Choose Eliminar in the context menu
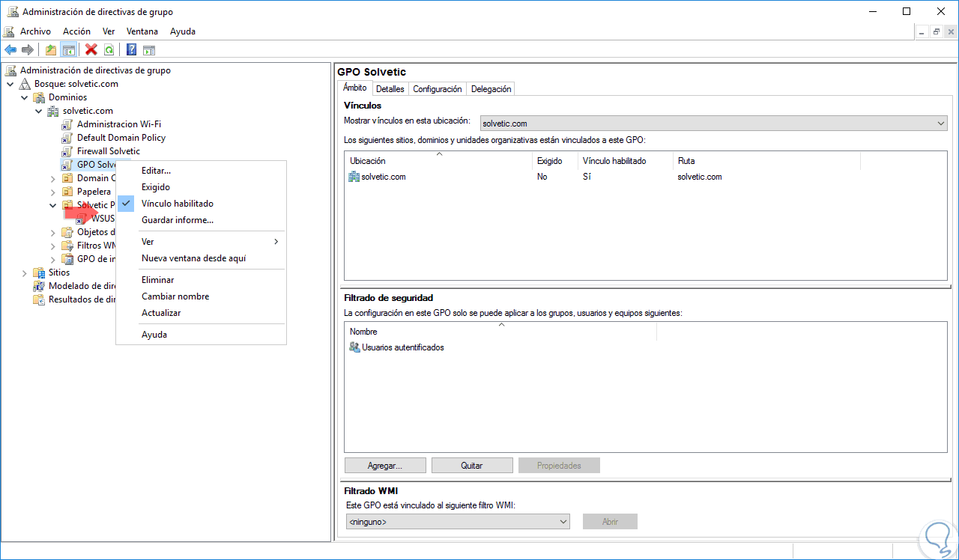Viewport: 959px width, 560px height. coord(201,280)
